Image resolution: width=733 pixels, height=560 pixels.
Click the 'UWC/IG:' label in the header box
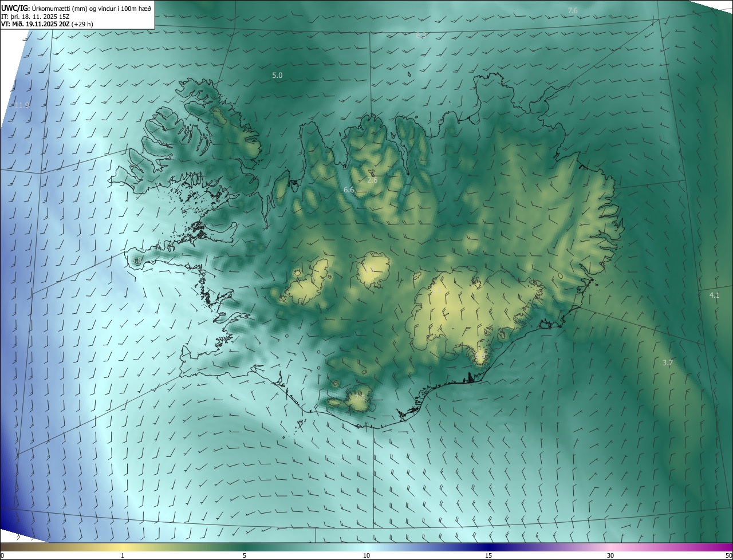pos(15,8)
